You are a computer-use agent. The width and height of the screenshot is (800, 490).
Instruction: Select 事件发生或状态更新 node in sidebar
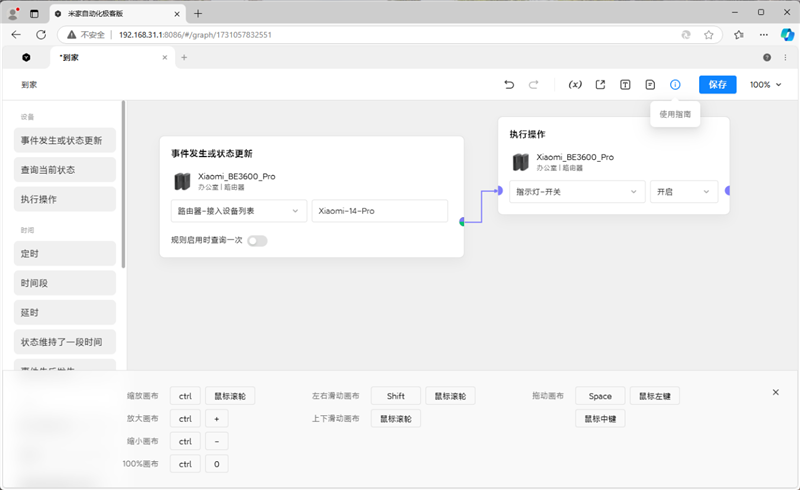tap(65, 140)
